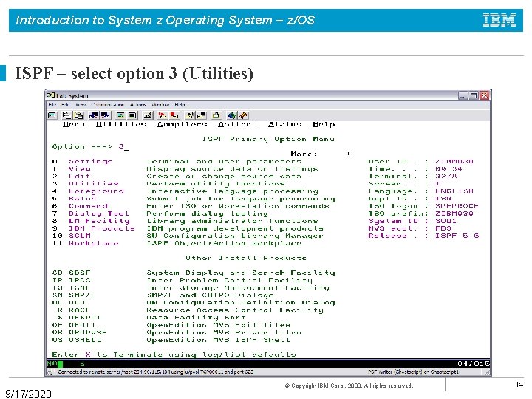The image size is (532, 399).
Task: Open ISPF Options action bar item
Action: coord(237,125)
